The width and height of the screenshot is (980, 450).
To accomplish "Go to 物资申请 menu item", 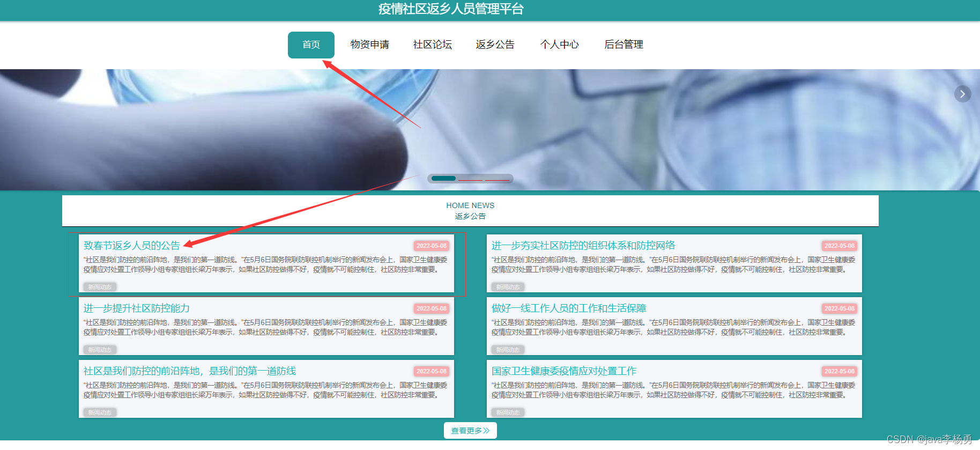I will tap(370, 45).
